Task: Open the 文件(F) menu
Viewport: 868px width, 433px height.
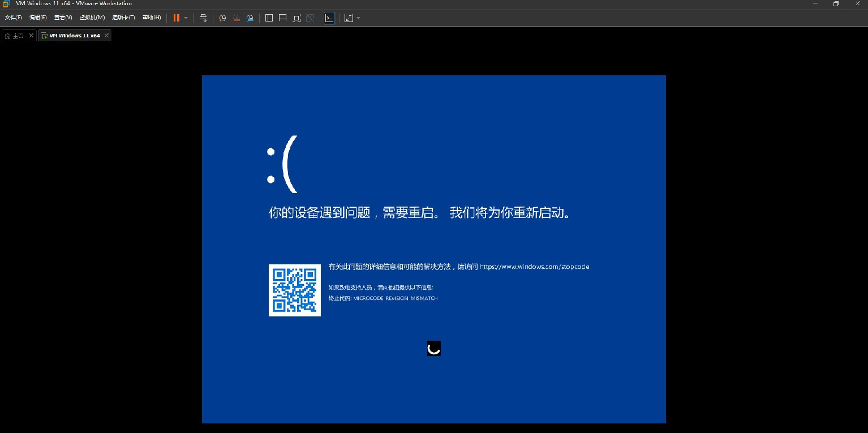Action: [x=13, y=18]
